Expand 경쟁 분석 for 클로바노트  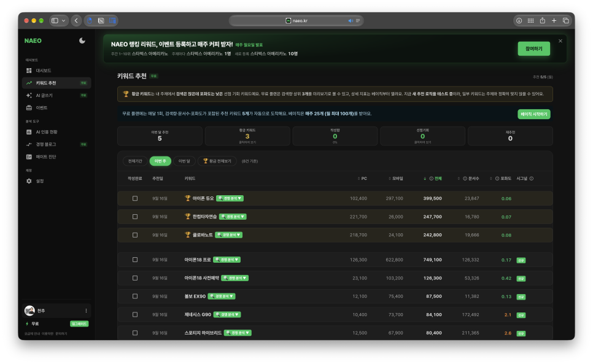click(229, 235)
